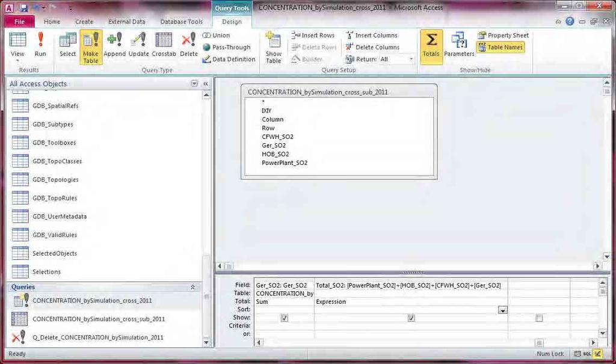Open the Property Sheet
The width and height of the screenshot is (616, 364).
(x=504, y=35)
